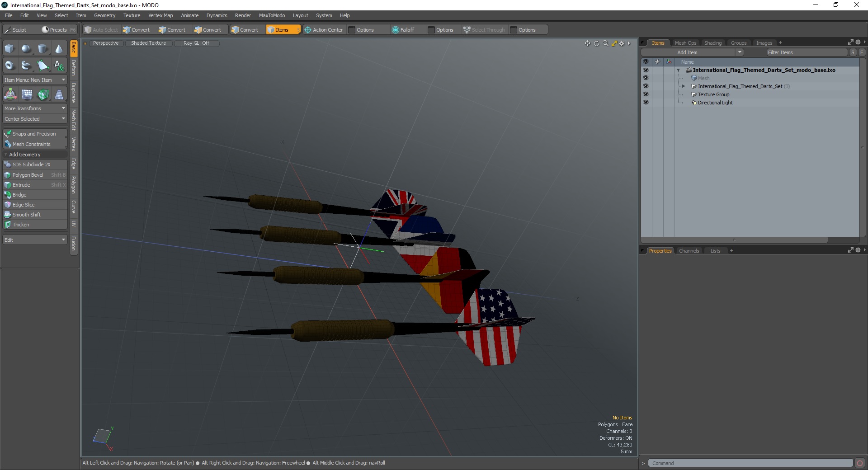Activate the Transform gizmo tool

point(10,94)
